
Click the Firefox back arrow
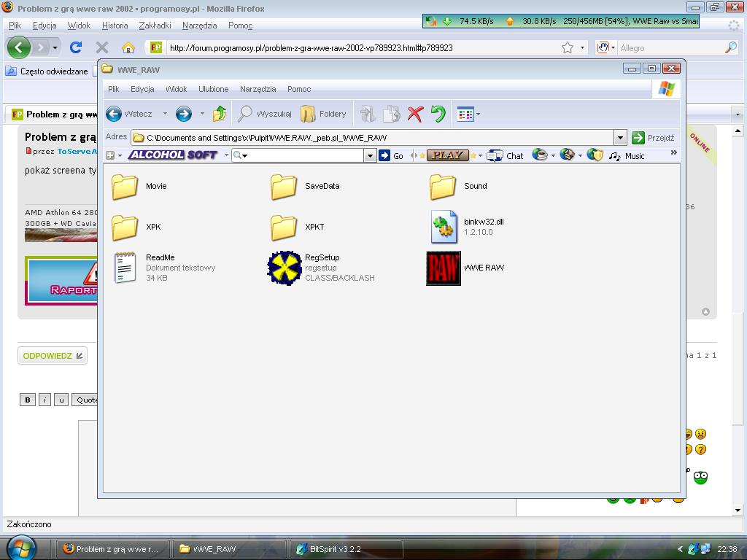tap(19, 47)
